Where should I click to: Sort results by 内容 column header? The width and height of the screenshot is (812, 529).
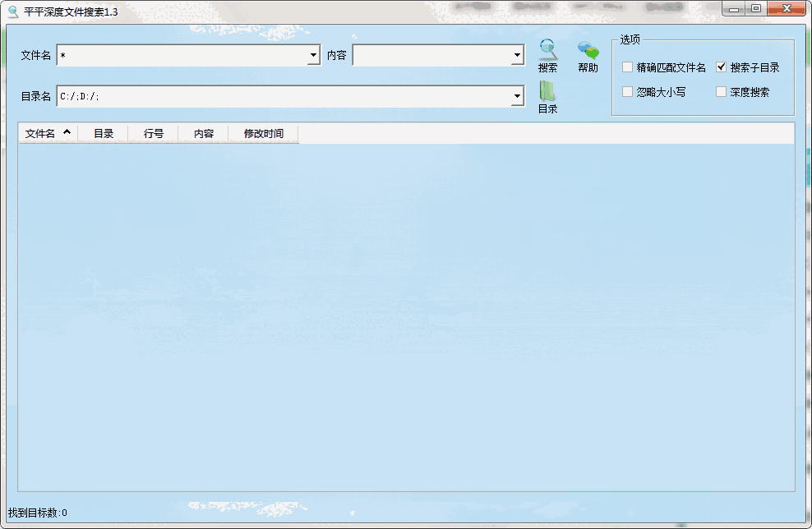tap(204, 134)
